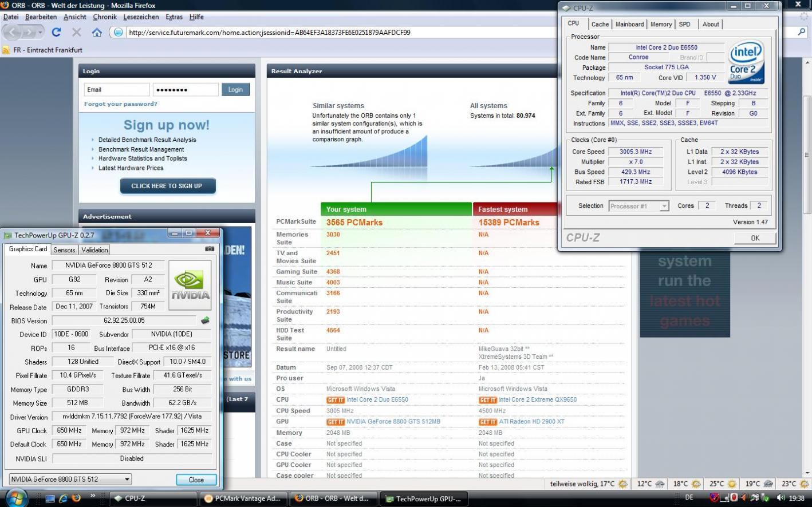Click the NVIDIA logo in GPU-Z

click(x=190, y=286)
